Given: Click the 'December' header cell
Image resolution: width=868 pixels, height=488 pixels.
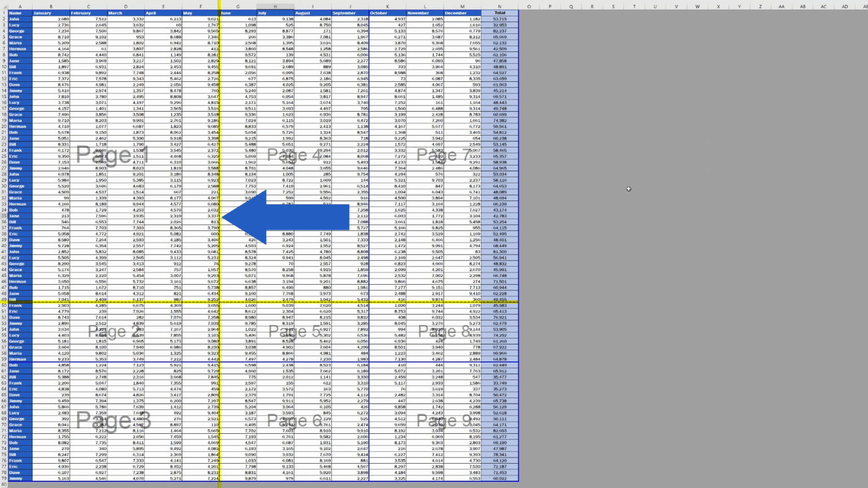Looking at the screenshot, I should click(462, 13).
